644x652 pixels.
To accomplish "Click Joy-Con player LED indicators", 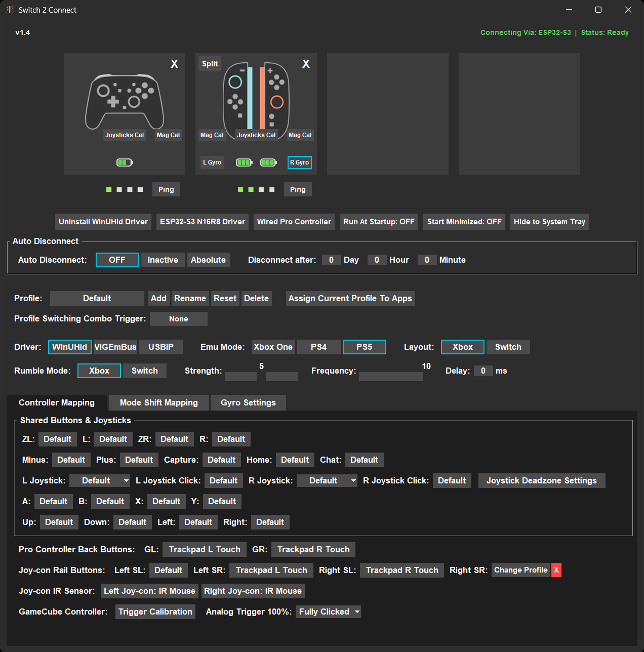I will pos(256,189).
